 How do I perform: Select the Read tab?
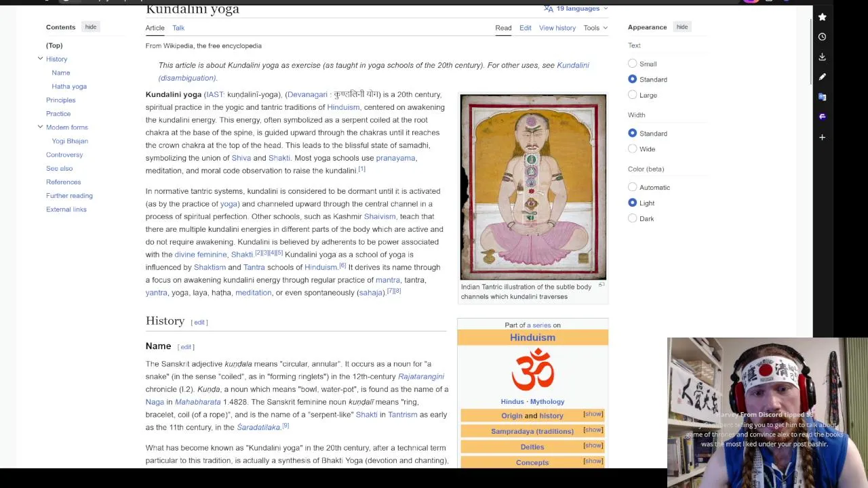503,28
